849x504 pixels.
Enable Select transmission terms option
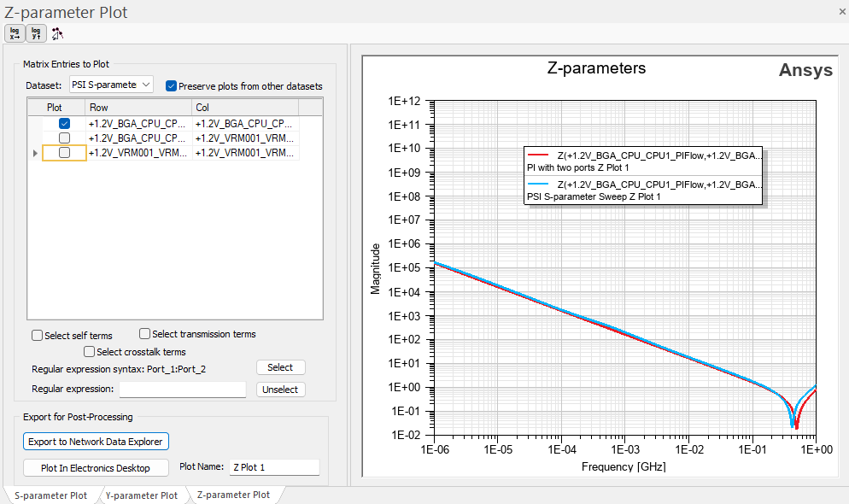click(145, 334)
